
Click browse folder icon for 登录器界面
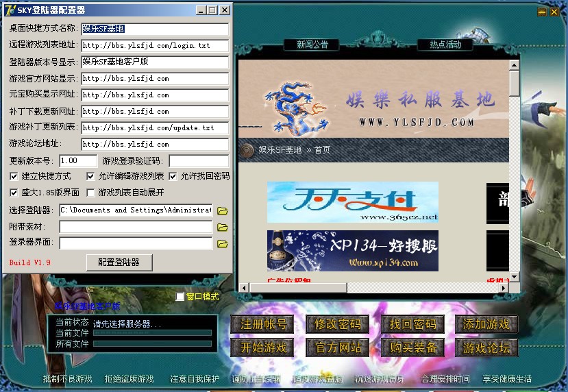click(222, 243)
